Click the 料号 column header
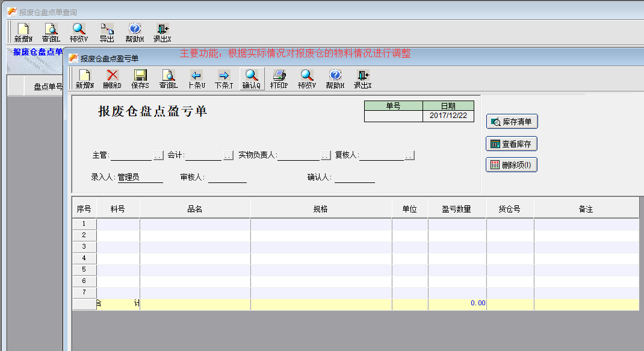This screenshot has height=351, width=644. pyautogui.click(x=118, y=209)
